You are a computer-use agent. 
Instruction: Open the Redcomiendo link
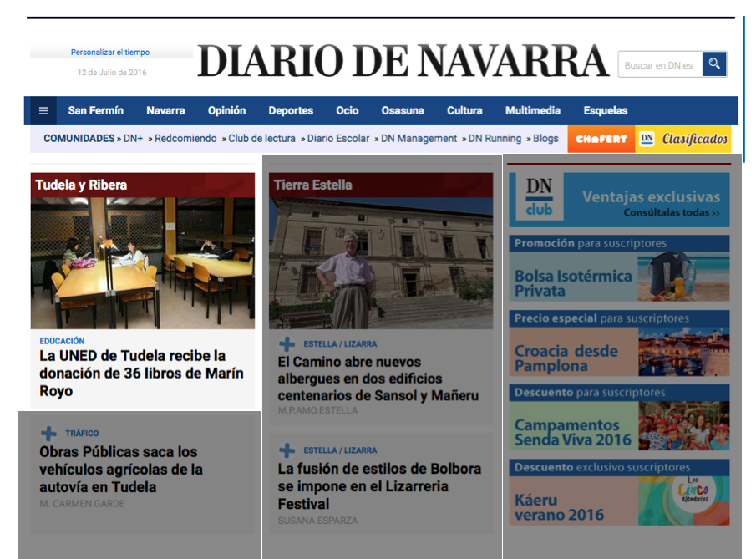(185, 139)
